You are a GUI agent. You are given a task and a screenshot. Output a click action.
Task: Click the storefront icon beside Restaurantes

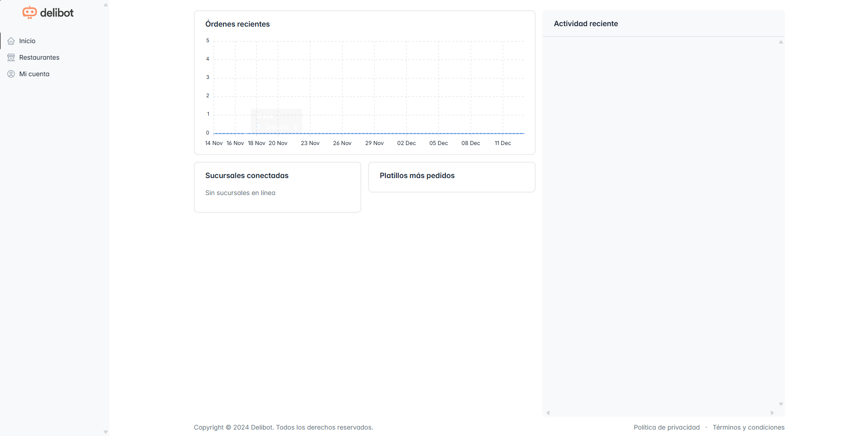[x=11, y=57]
